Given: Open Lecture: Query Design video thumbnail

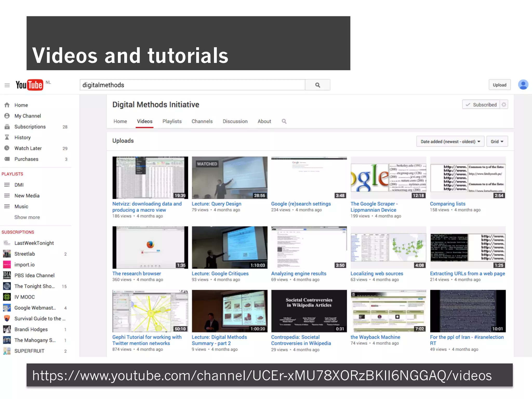Looking at the screenshot, I should [229, 178].
